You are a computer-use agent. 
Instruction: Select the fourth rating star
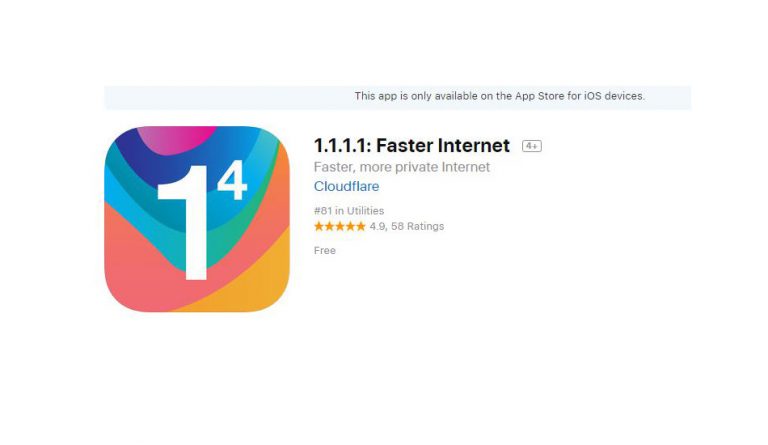[350, 226]
